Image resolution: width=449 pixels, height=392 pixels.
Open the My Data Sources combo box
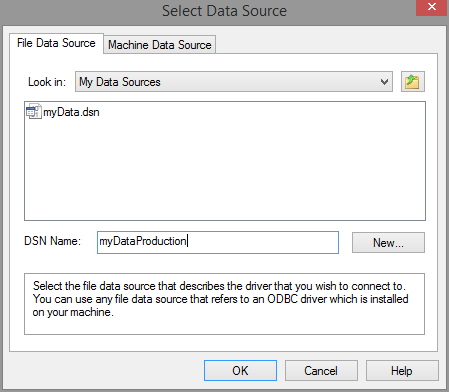click(x=234, y=82)
